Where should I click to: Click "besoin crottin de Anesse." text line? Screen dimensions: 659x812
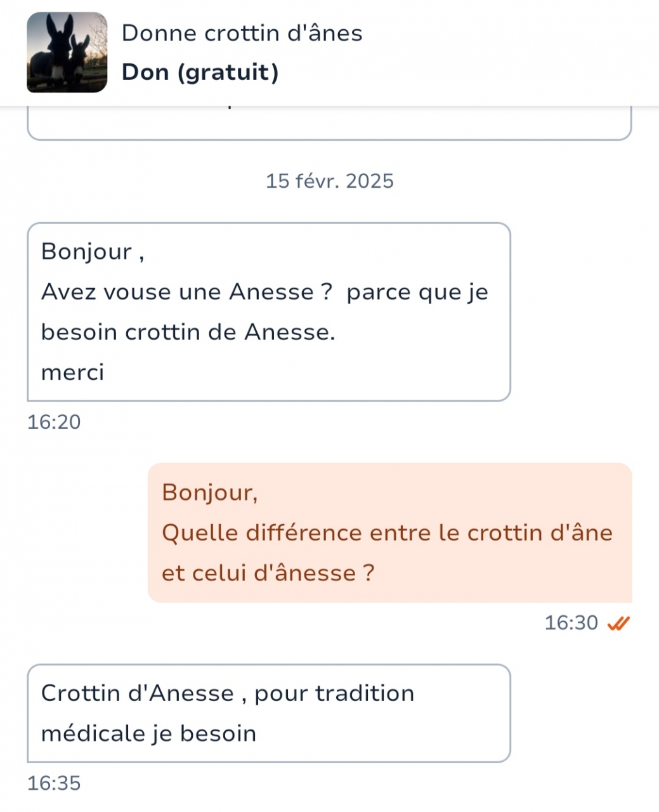tap(188, 332)
